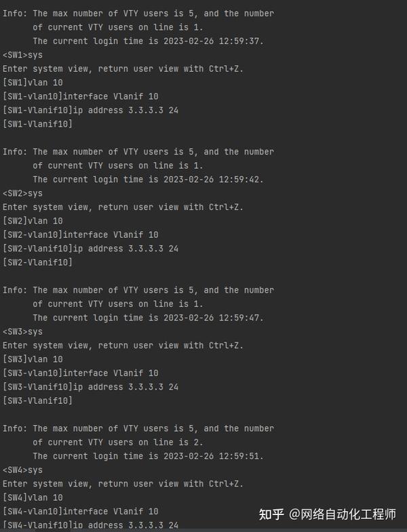Click the <SW2>sys command line
The width and height of the screenshot is (407, 532).
coord(22,193)
